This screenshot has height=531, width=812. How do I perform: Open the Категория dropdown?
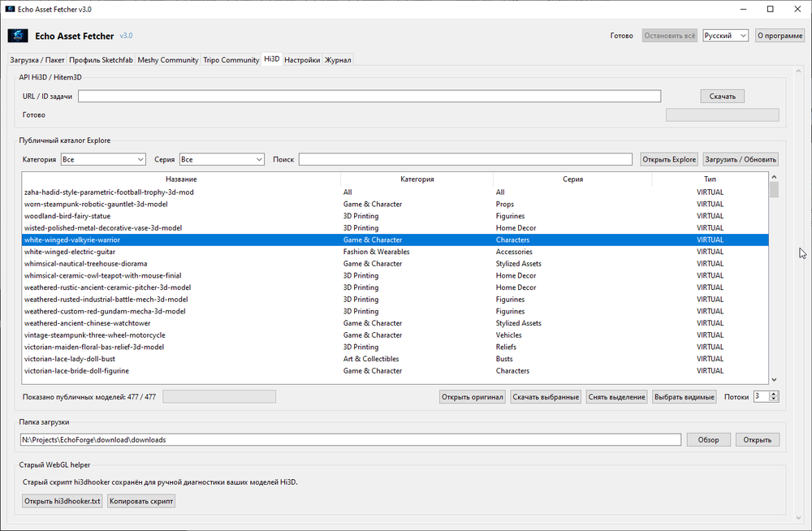(103, 160)
